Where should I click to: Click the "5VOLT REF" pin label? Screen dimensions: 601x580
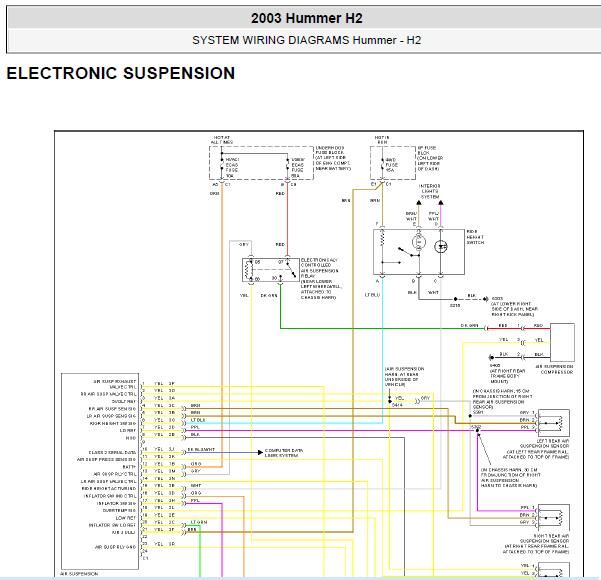pos(124,401)
